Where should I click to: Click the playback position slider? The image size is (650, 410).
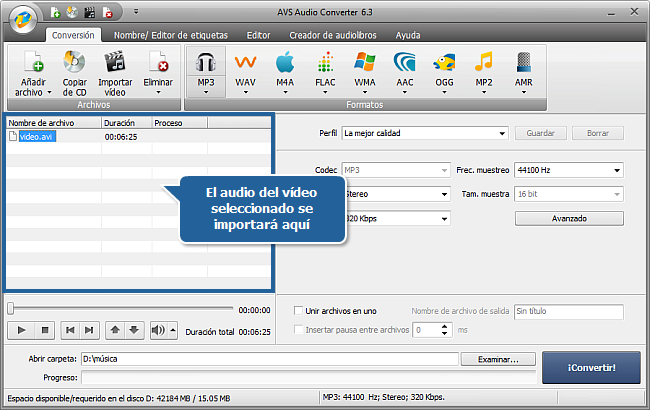(x=120, y=310)
